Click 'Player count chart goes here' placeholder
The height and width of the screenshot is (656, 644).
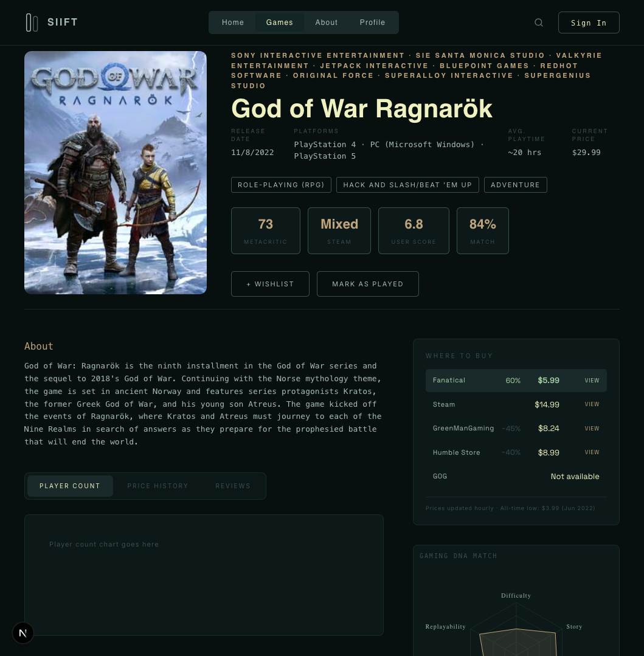(x=104, y=544)
